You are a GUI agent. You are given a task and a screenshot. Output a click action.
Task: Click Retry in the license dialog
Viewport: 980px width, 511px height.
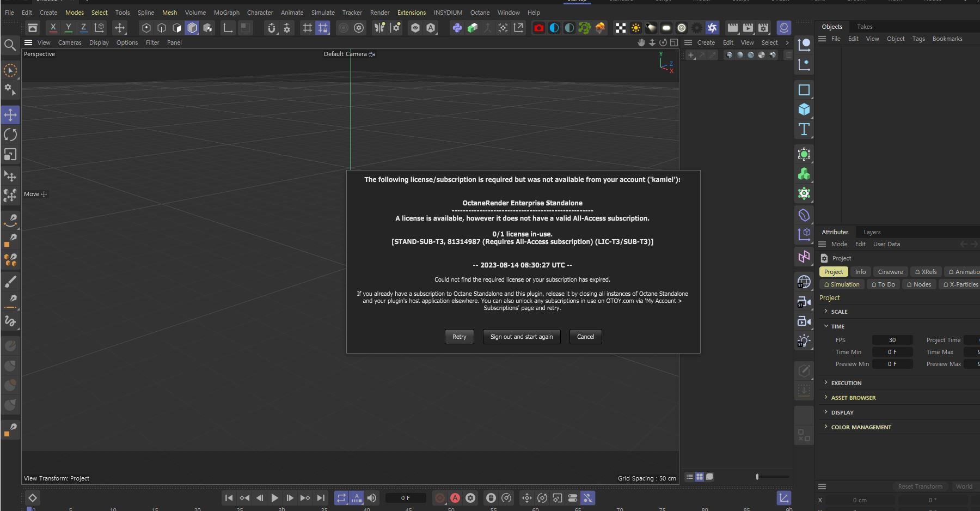pyautogui.click(x=460, y=337)
